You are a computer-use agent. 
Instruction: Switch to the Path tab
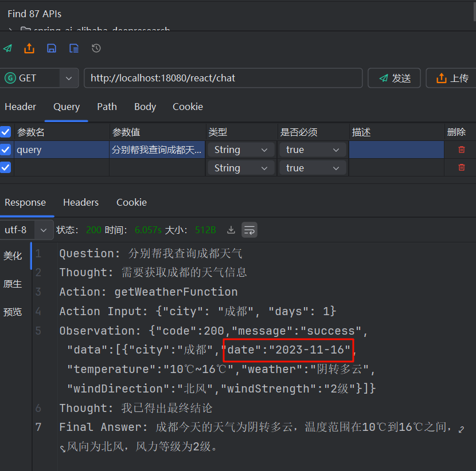(x=107, y=107)
